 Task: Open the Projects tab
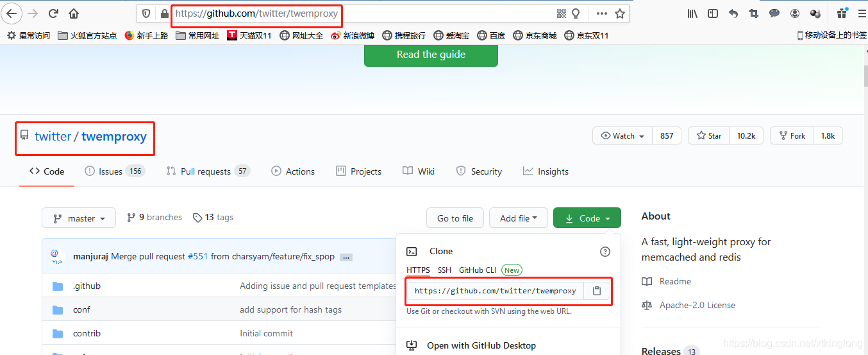[359, 171]
